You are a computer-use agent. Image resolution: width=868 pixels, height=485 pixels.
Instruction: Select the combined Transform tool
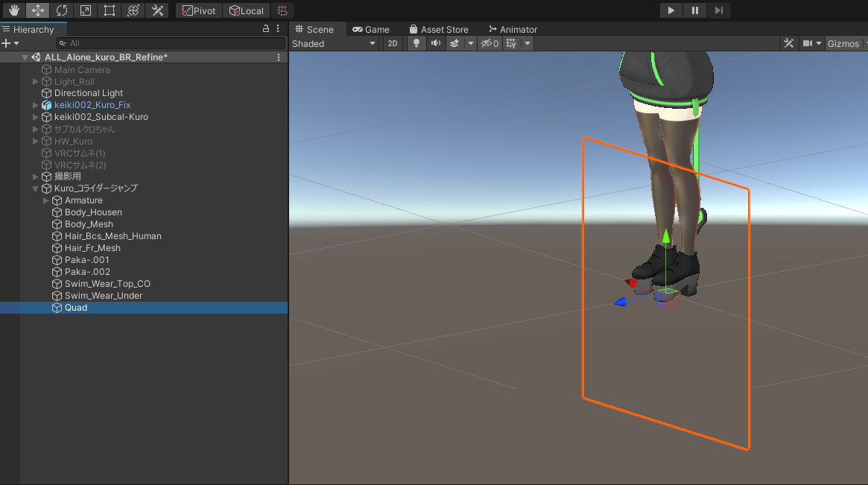133,10
